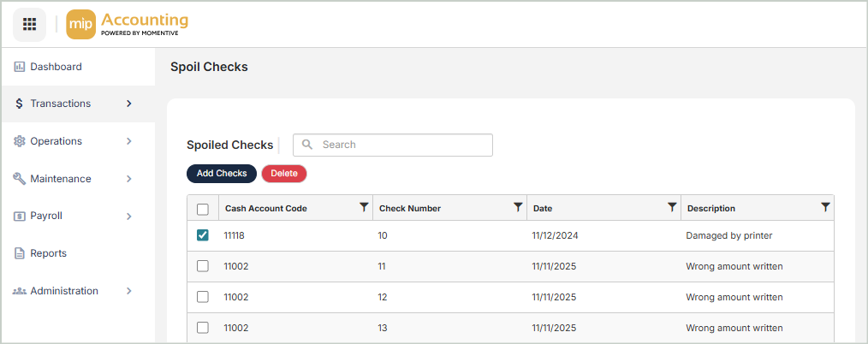Click the Reports document icon
868x344 pixels.
click(x=19, y=253)
